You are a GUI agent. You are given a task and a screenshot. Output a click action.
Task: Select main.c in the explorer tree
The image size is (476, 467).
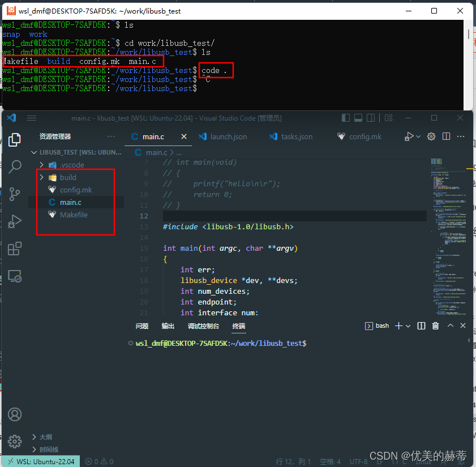click(x=76, y=202)
